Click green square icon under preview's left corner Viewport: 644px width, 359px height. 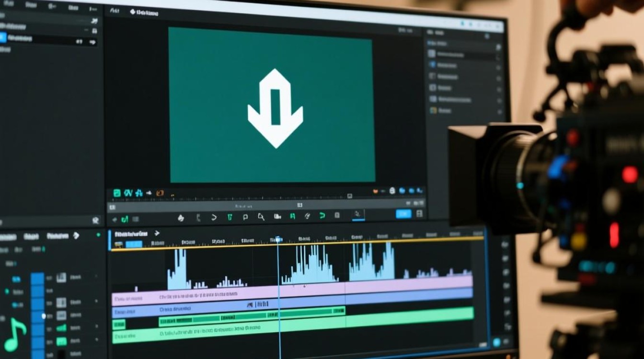pos(116,193)
